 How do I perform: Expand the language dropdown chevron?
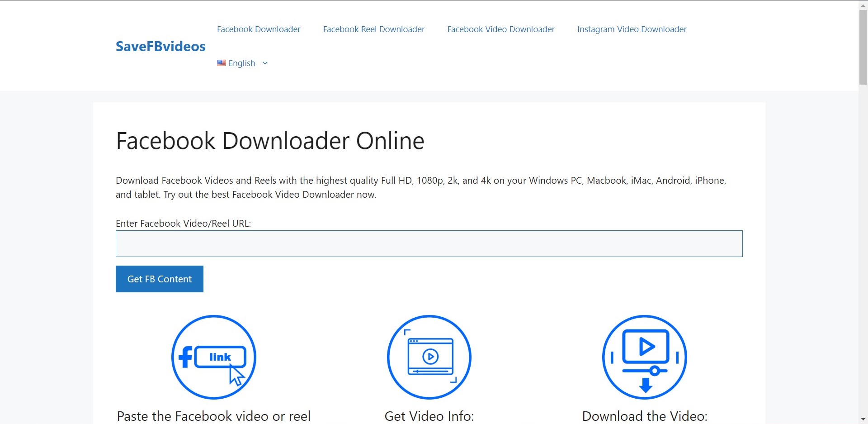pyautogui.click(x=265, y=63)
